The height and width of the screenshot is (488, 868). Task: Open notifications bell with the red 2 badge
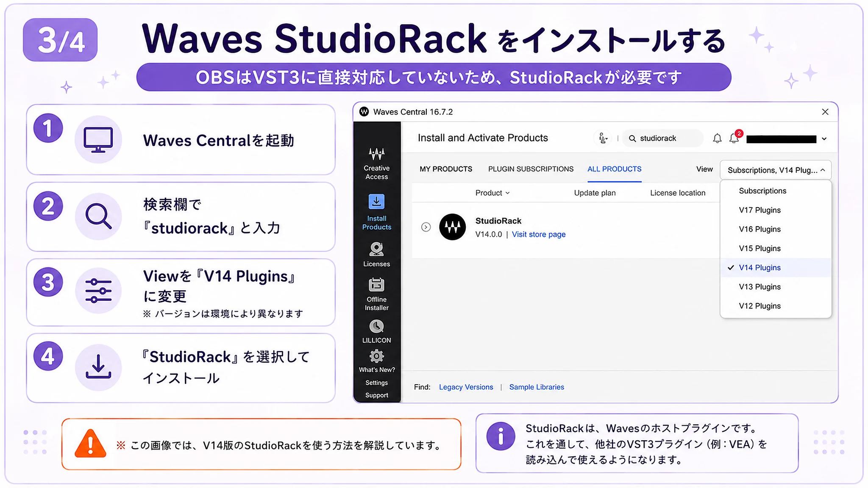pyautogui.click(x=735, y=138)
